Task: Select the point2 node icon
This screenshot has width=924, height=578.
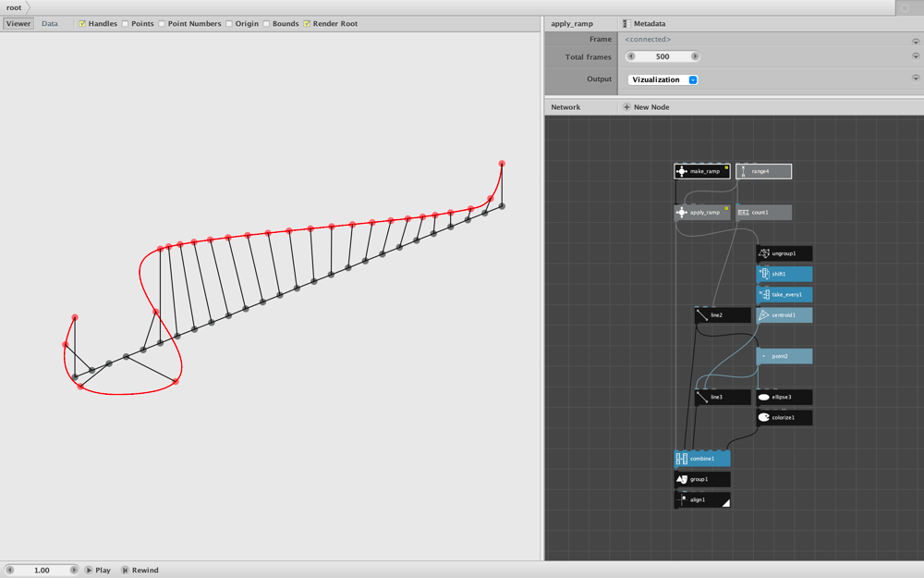Action: click(x=764, y=356)
